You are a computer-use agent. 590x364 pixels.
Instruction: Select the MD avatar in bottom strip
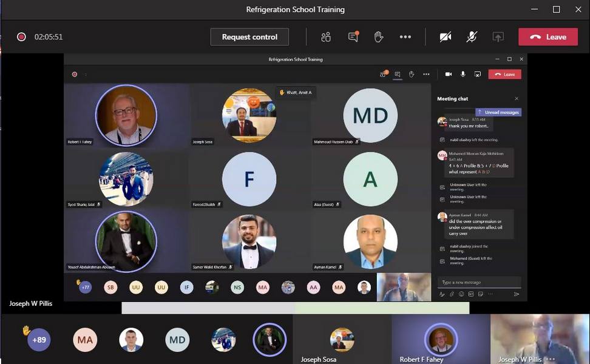(177, 340)
